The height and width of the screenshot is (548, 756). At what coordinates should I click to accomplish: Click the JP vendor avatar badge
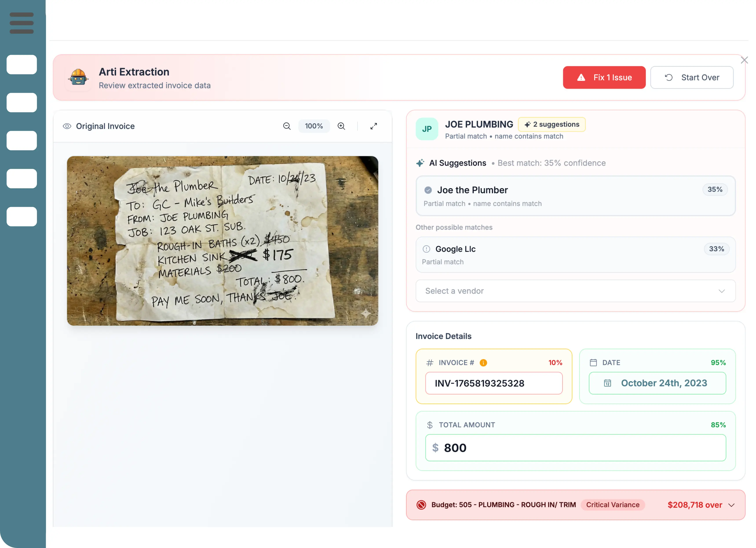427,129
